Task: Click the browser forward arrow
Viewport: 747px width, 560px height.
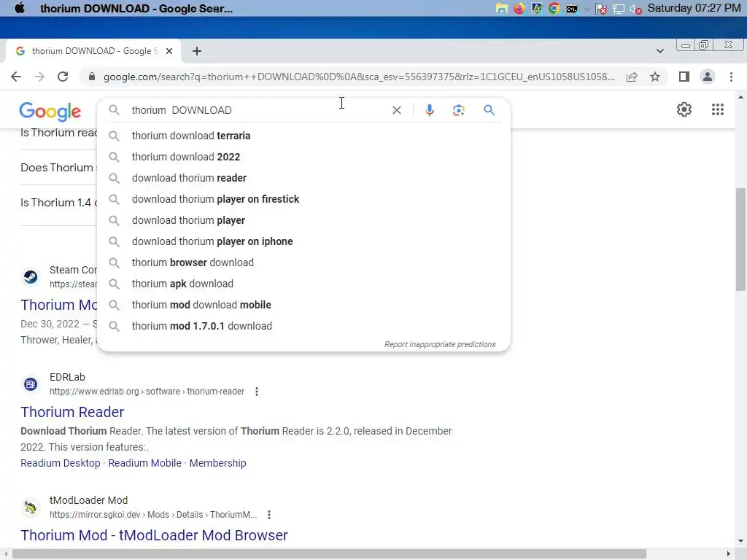Action: [39, 77]
